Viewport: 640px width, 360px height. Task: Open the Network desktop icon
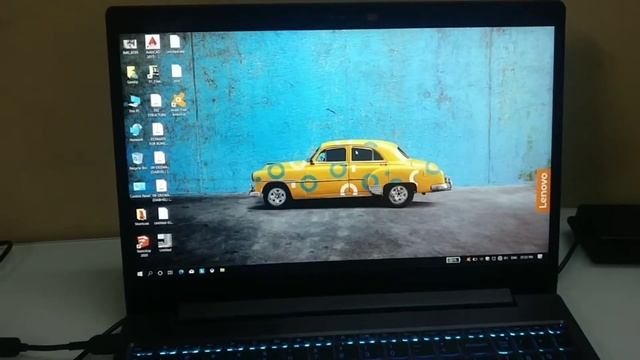(x=136, y=133)
